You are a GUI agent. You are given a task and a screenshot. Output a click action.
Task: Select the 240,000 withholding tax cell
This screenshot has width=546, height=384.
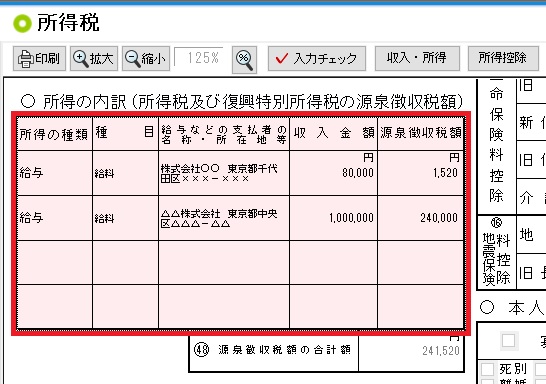coord(421,218)
